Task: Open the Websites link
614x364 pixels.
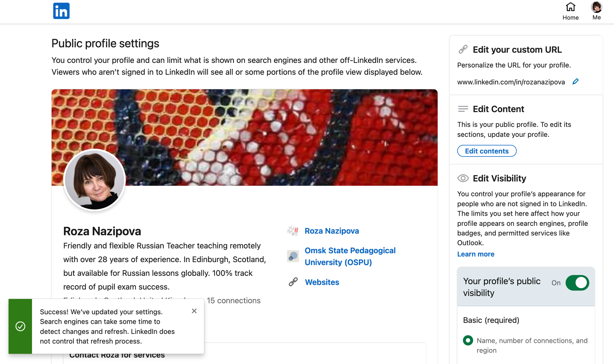Action: pyautogui.click(x=322, y=282)
